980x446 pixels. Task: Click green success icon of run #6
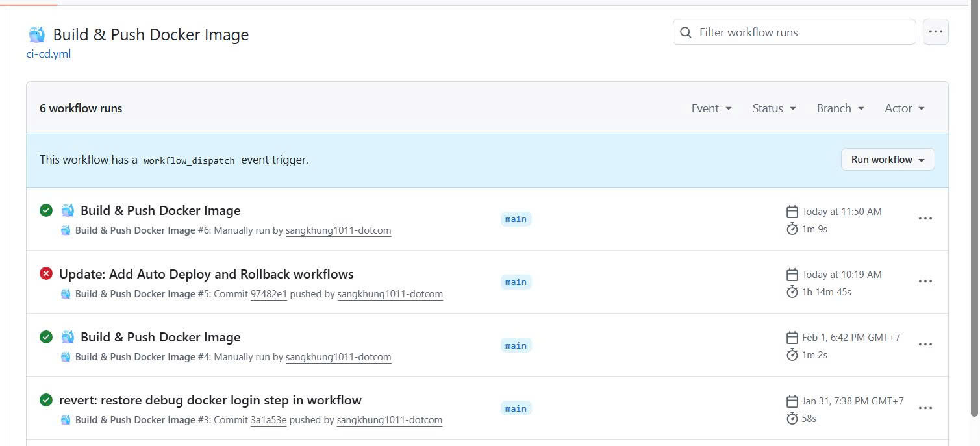(46, 210)
